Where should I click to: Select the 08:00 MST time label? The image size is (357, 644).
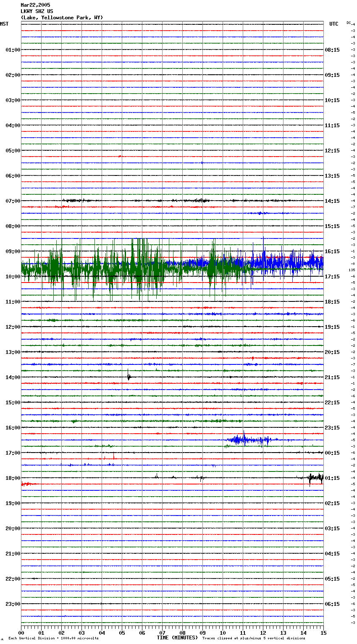13,226
